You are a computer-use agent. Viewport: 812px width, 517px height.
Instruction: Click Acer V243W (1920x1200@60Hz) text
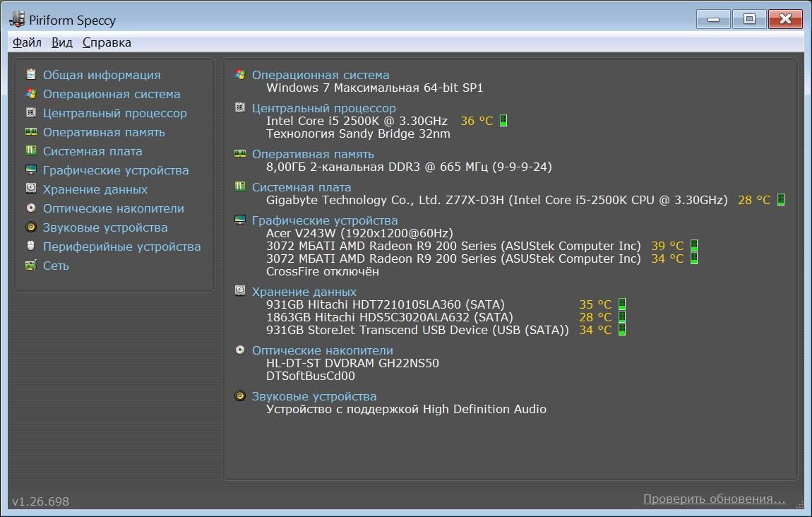(359, 233)
